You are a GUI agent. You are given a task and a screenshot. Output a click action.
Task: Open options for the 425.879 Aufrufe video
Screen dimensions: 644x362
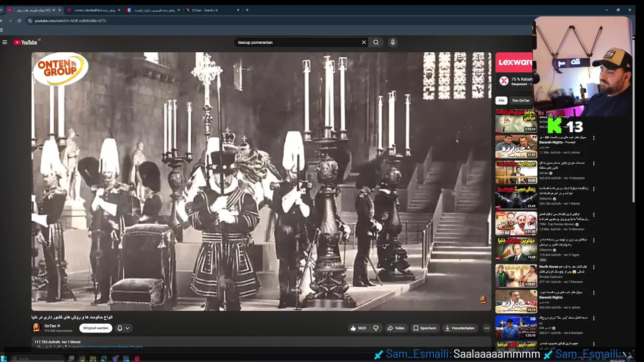pos(594,163)
